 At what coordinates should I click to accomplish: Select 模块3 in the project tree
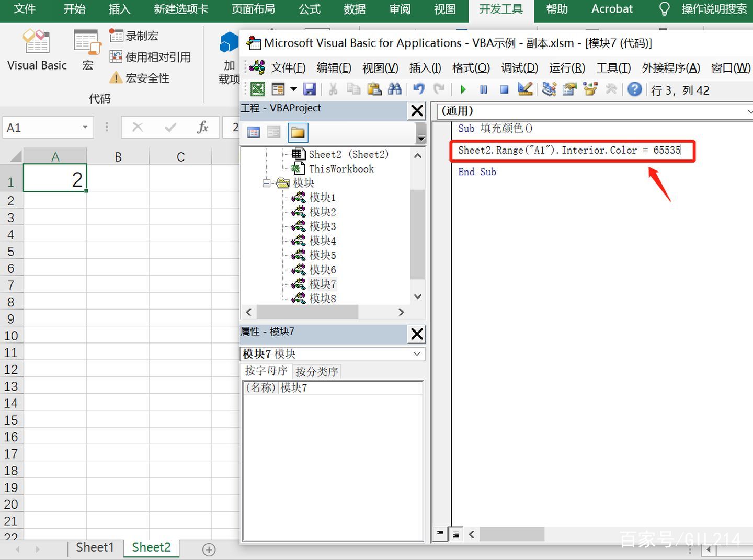tap(322, 226)
